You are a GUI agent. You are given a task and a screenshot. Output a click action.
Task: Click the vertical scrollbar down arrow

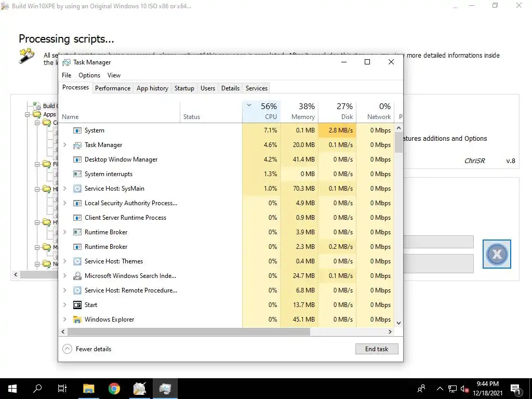398,323
